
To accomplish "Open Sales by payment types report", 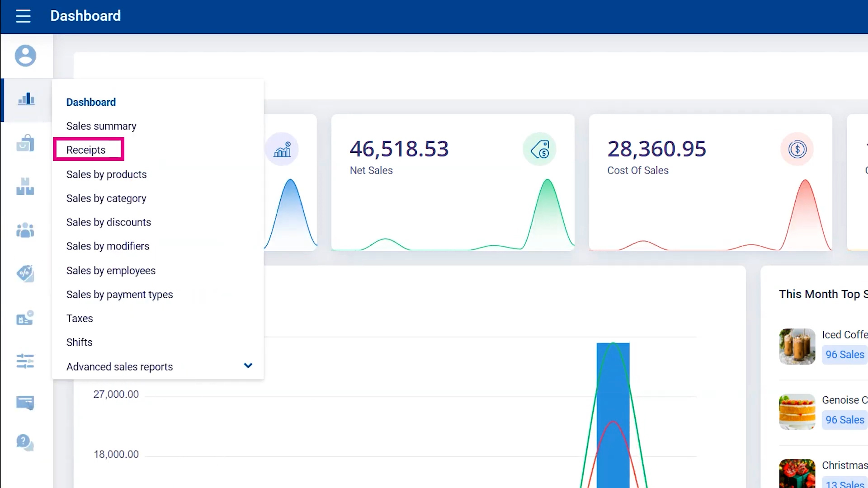I will [119, 295].
